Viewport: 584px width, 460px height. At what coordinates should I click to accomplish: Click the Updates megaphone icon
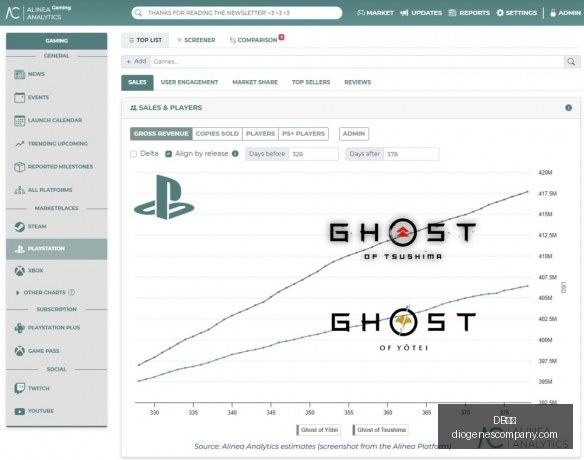(404, 13)
